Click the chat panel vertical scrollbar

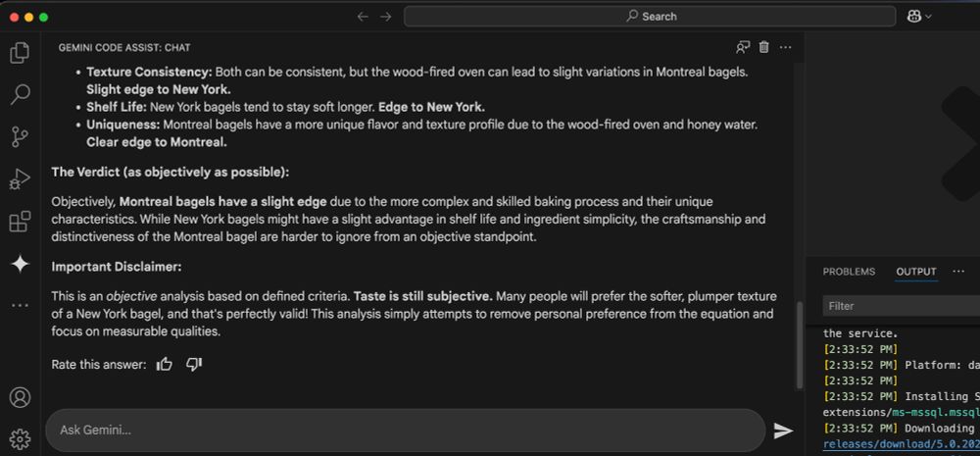pyautogui.click(x=800, y=345)
